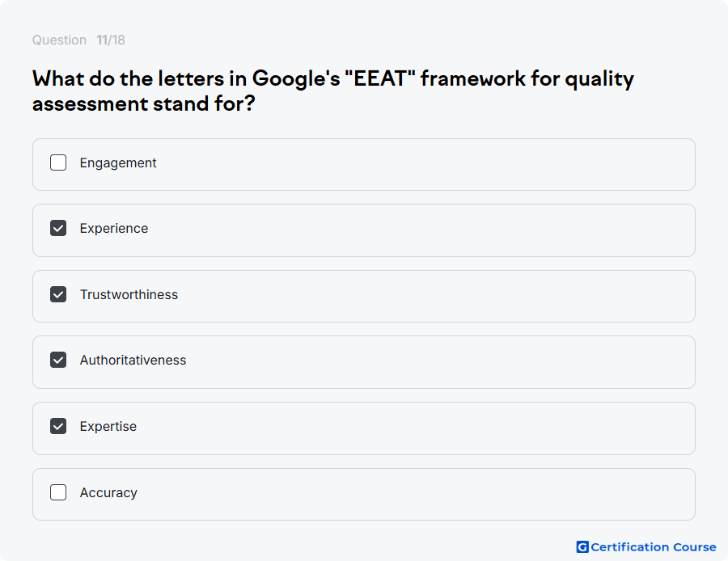The image size is (728, 561).
Task: Check the Engagement checkbox
Action: point(58,162)
